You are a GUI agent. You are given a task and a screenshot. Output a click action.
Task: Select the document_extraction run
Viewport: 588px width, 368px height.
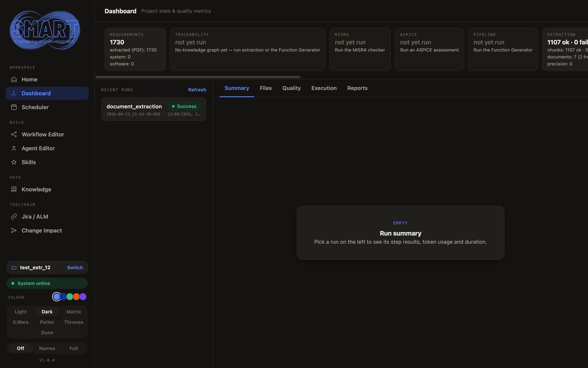[x=154, y=109]
